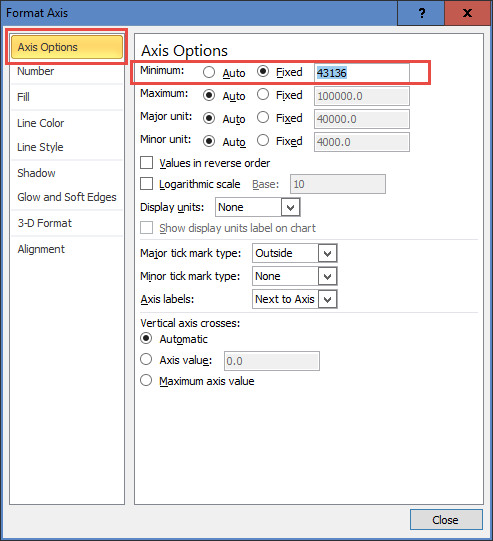Select Axis value radio button
The width and height of the screenshot is (493, 541).
point(146,360)
